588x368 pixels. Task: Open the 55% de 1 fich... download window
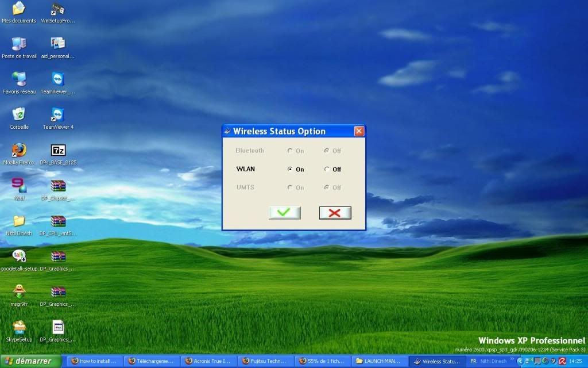pos(322,361)
